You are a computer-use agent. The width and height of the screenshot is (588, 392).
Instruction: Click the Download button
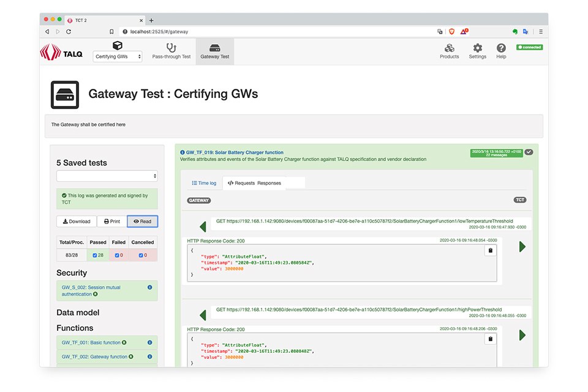click(77, 222)
